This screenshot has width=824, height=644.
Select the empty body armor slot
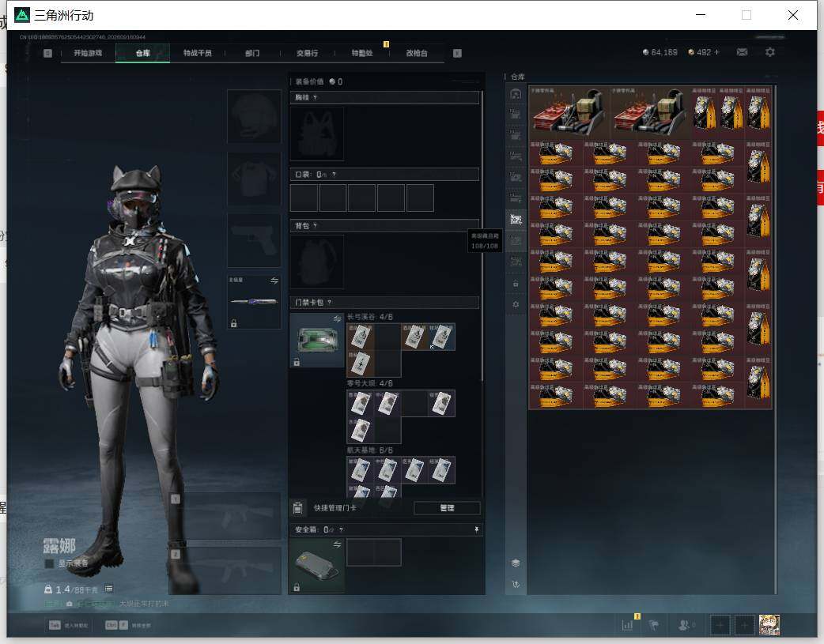click(254, 179)
